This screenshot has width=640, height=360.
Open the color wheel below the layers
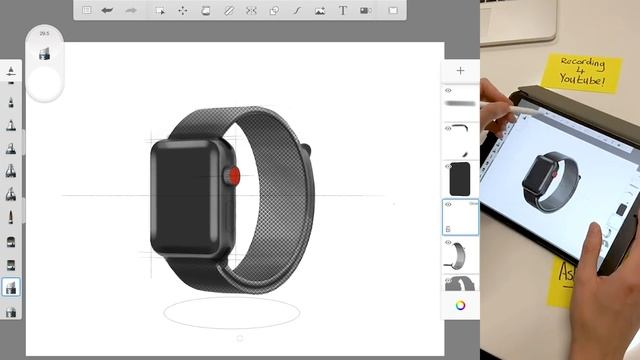click(x=460, y=305)
